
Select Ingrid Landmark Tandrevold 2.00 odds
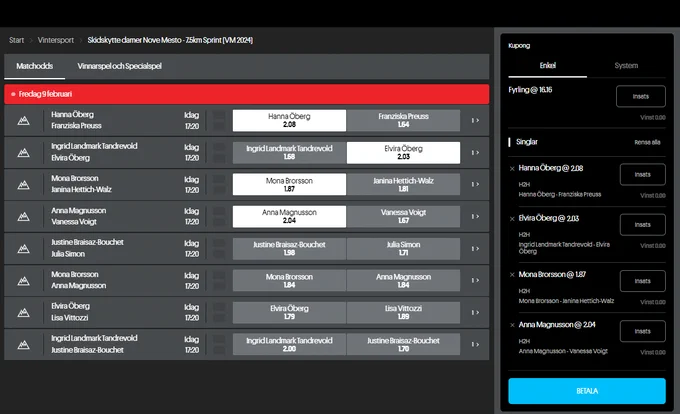(x=289, y=344)
